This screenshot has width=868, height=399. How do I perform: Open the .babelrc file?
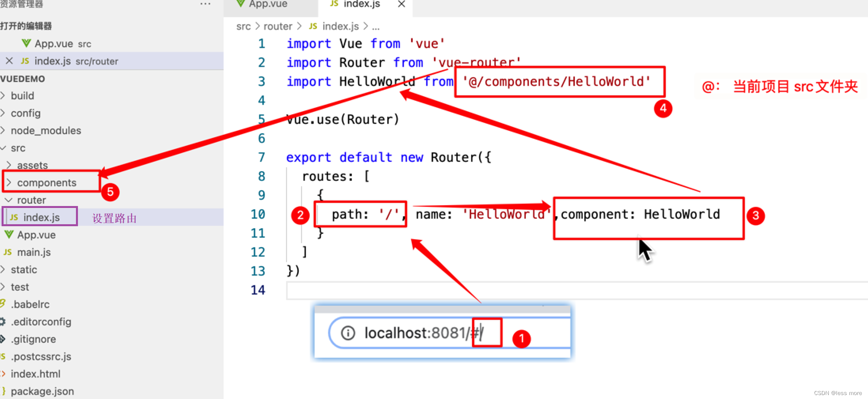tap(30, 304)
